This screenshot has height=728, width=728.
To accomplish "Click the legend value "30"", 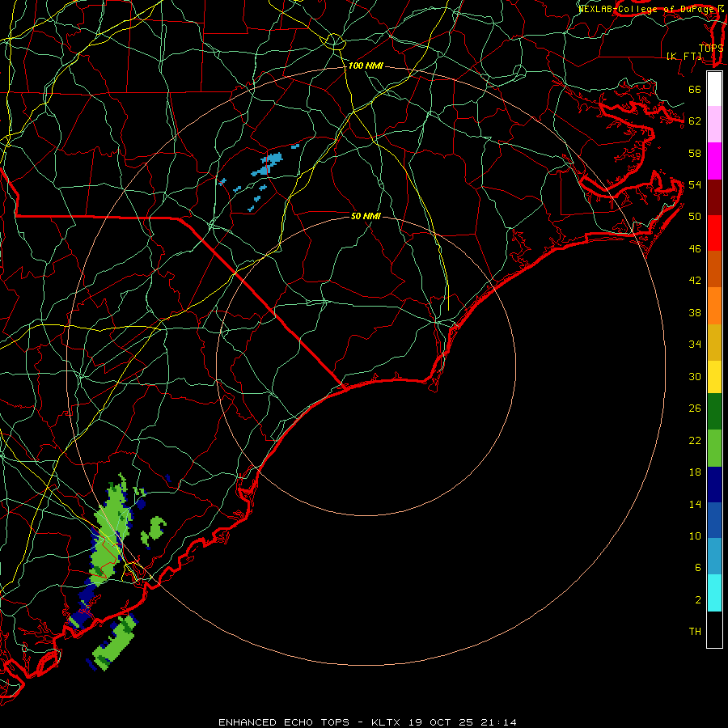I will coord(695,376).
